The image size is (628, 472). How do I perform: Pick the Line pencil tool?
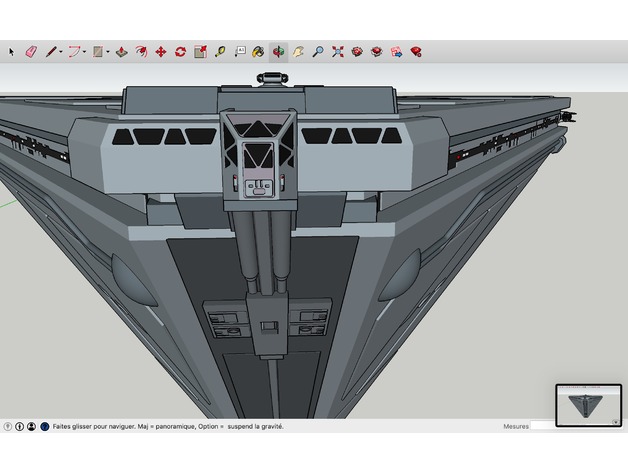(51, 52)
